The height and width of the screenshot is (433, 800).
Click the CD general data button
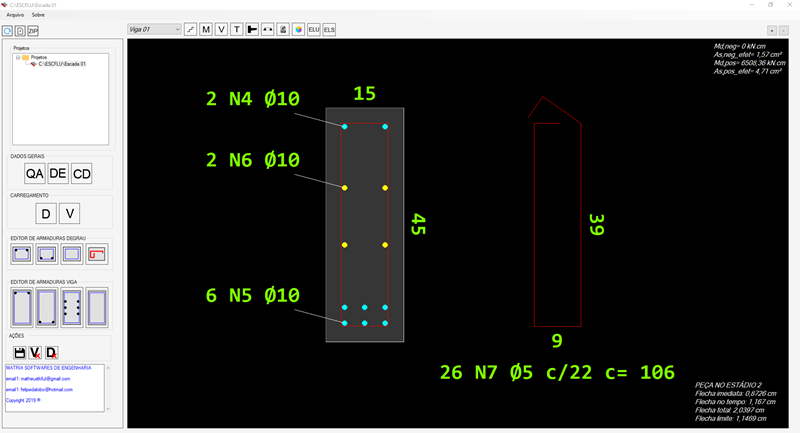tap(82, 174)
